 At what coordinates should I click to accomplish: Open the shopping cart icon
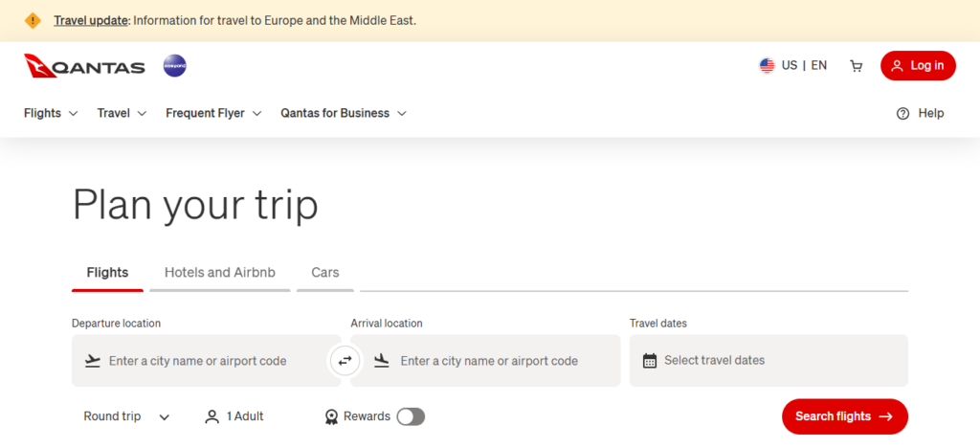(857, 66)
